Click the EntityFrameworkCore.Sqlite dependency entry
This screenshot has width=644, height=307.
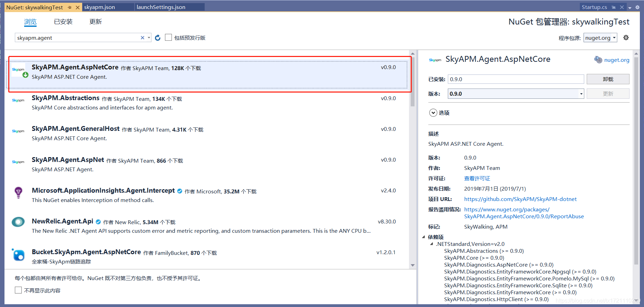(x=518, y=285)
